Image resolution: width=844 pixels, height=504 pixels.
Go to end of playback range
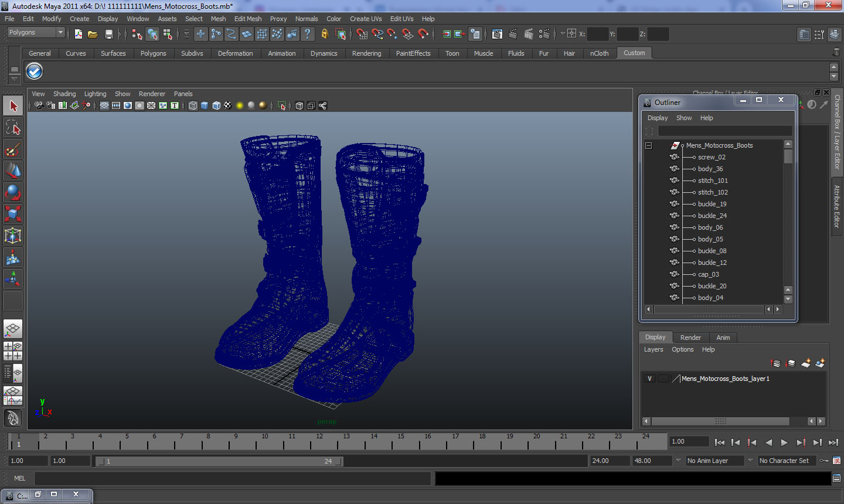pyautogui.click(x=833, y=442)
